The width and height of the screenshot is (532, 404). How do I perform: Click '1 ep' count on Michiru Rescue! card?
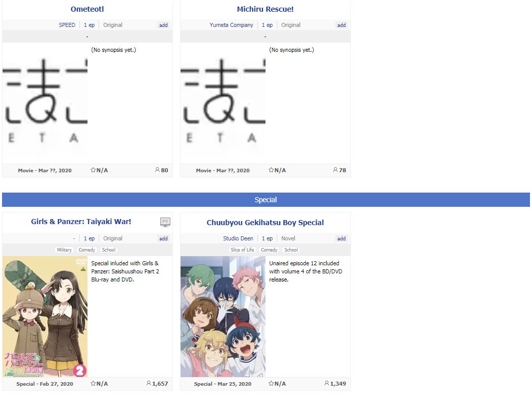click(268, 25)
